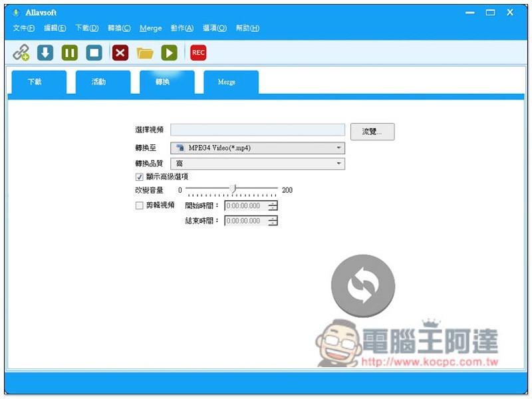Click the 改變音量 volume slider handle
532x399 pixels.
tap(233, 189)
